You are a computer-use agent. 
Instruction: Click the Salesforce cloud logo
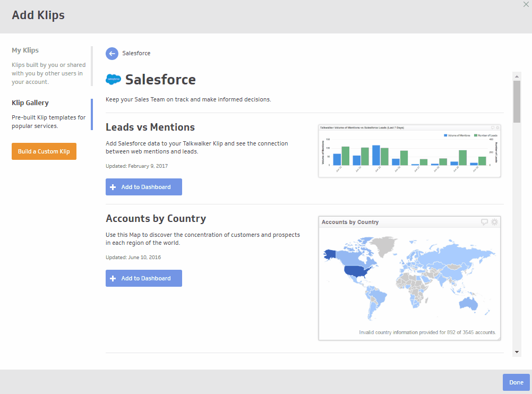click(113, 79)
